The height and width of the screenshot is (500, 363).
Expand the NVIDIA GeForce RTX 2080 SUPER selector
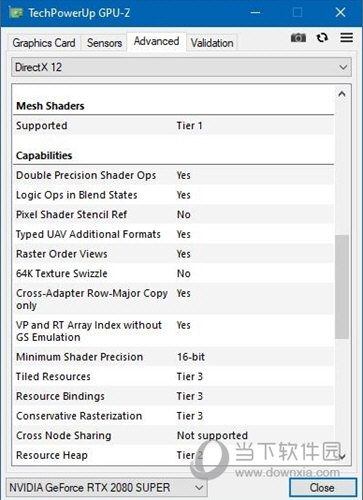[x=106, y=487]
